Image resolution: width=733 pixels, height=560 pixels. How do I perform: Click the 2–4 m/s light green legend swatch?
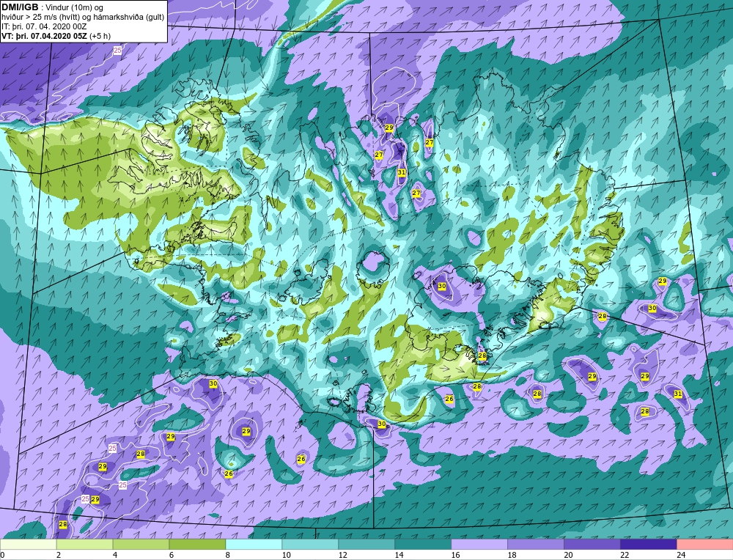pos(84,545)
